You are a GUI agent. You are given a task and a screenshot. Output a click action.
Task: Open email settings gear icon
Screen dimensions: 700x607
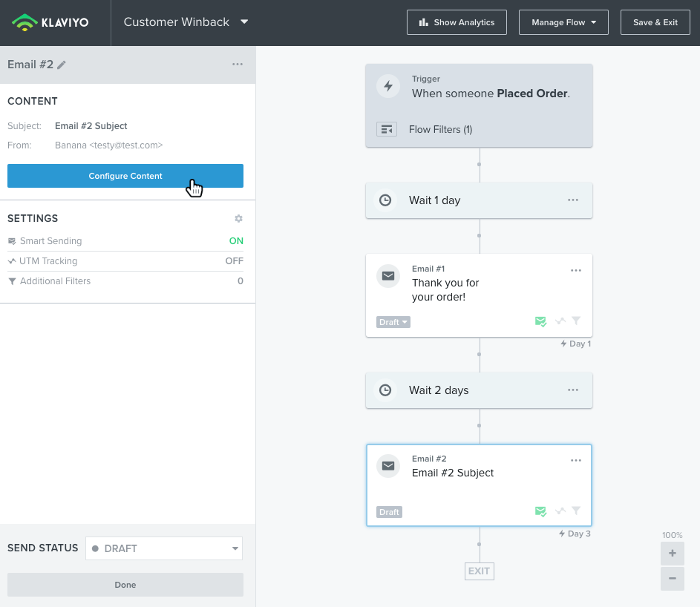point(239,218)
